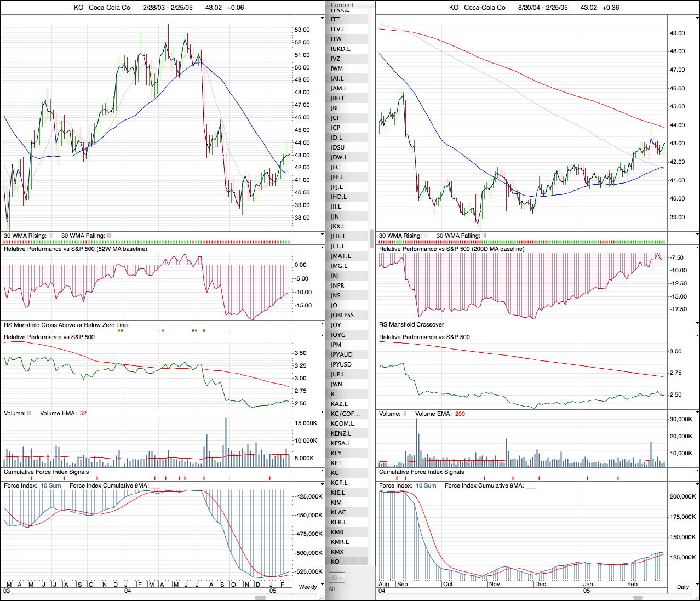
Task: Click the daily Volume bars legend icon
Action: [405, 414]
